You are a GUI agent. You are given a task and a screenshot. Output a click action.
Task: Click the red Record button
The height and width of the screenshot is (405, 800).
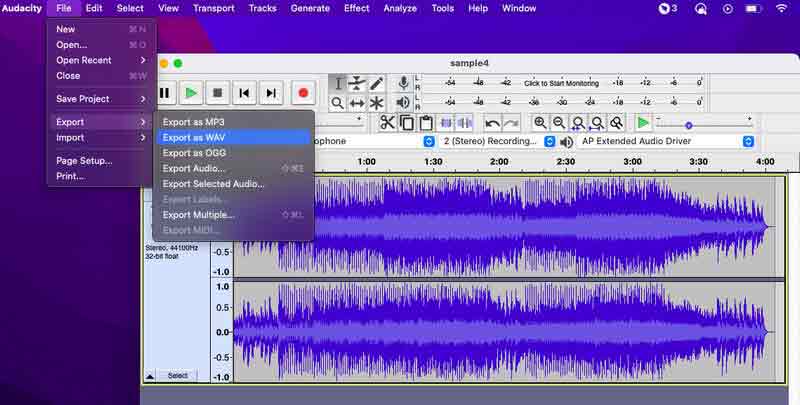(x=303, y=93)
